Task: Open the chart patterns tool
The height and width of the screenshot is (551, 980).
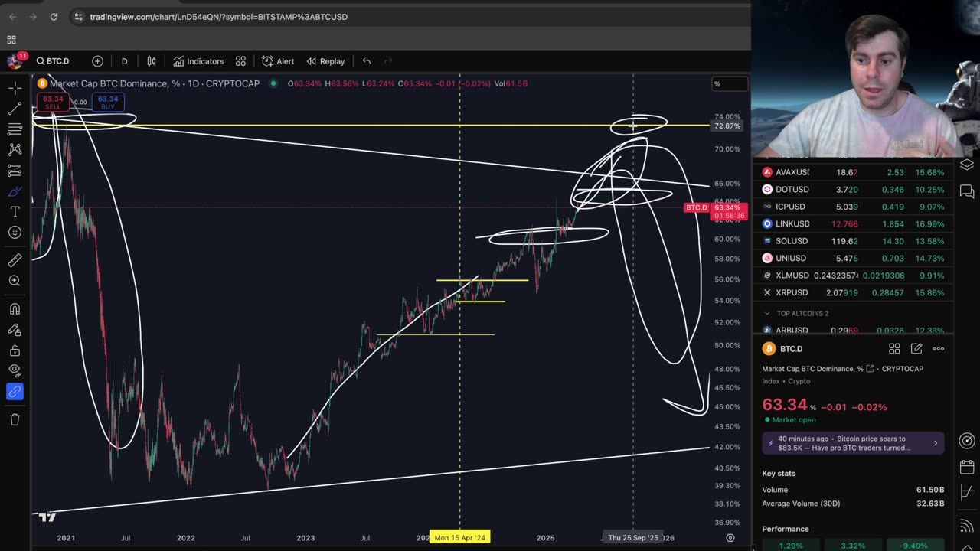Action: tap(15, 150)
